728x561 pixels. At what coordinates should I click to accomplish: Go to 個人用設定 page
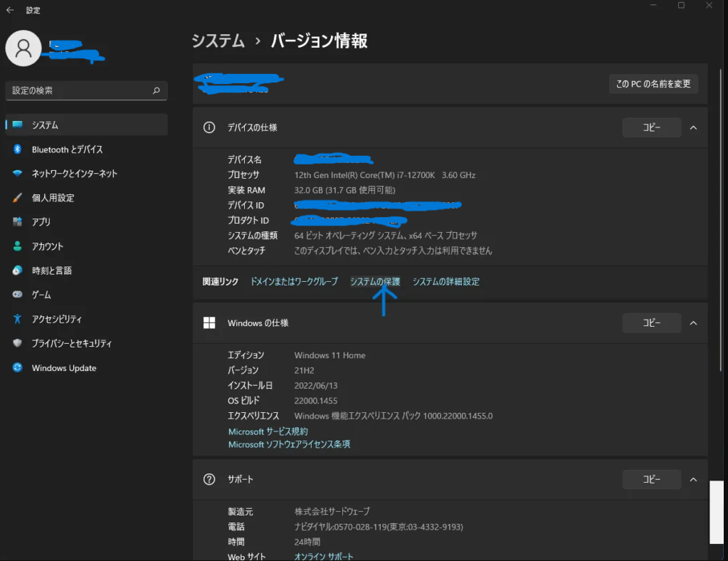[86, 198]
